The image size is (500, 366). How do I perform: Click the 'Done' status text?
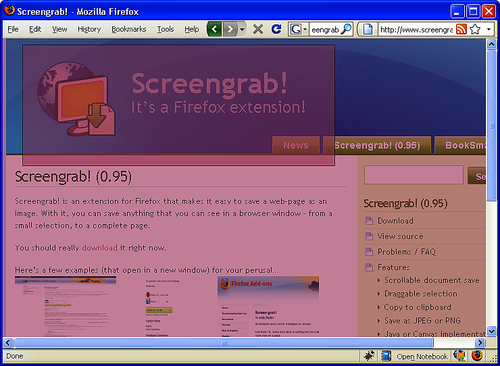pyautogui.click(x=15, y=356)
